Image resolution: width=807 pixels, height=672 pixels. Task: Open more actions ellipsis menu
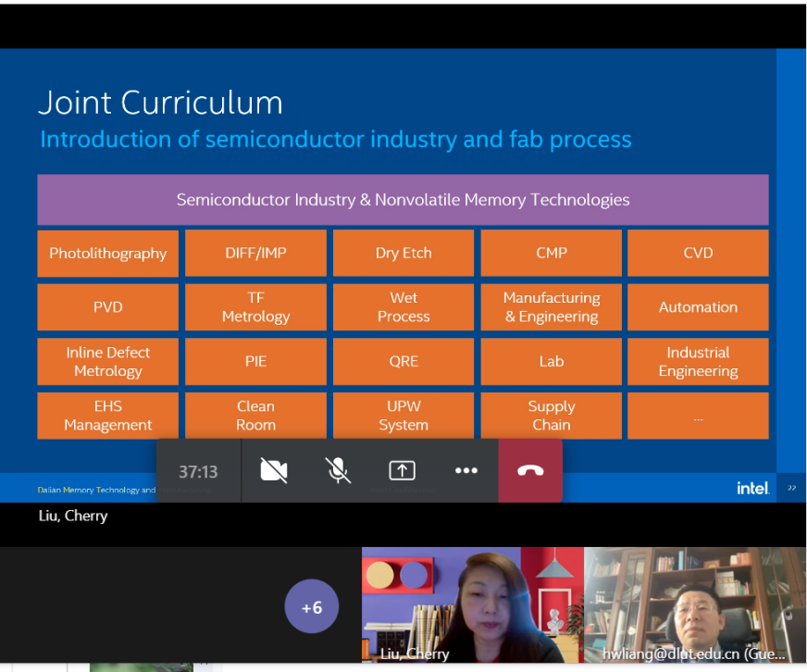[x=466, y=470]
